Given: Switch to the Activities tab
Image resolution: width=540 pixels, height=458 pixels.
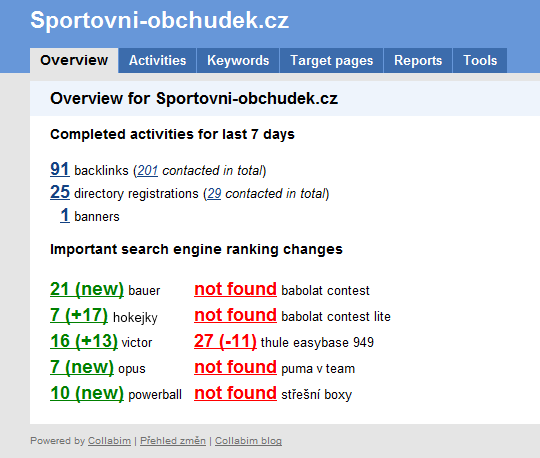Looking at the screenshot, I should [157, 61].
